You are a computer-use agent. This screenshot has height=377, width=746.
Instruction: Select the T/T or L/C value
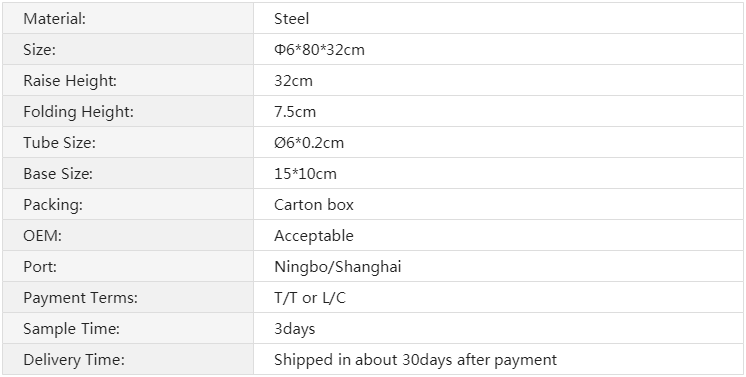pos(310,298)
